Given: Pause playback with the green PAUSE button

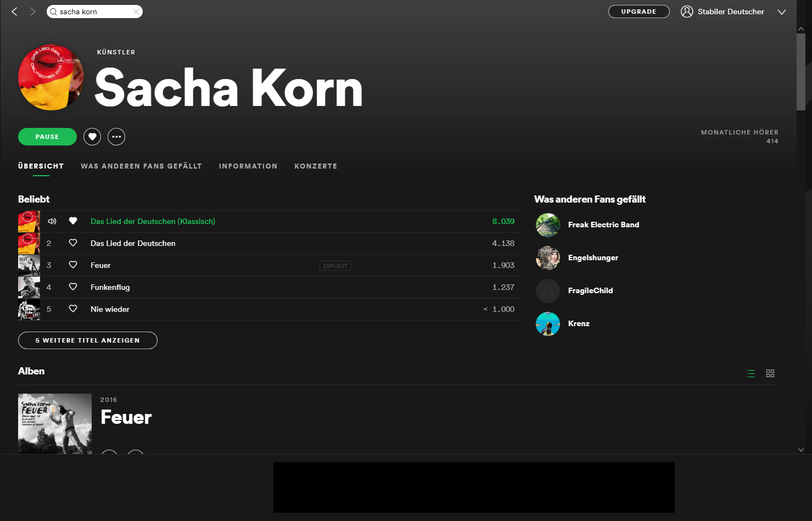Looking at the screenshot, I should point(47,137).
